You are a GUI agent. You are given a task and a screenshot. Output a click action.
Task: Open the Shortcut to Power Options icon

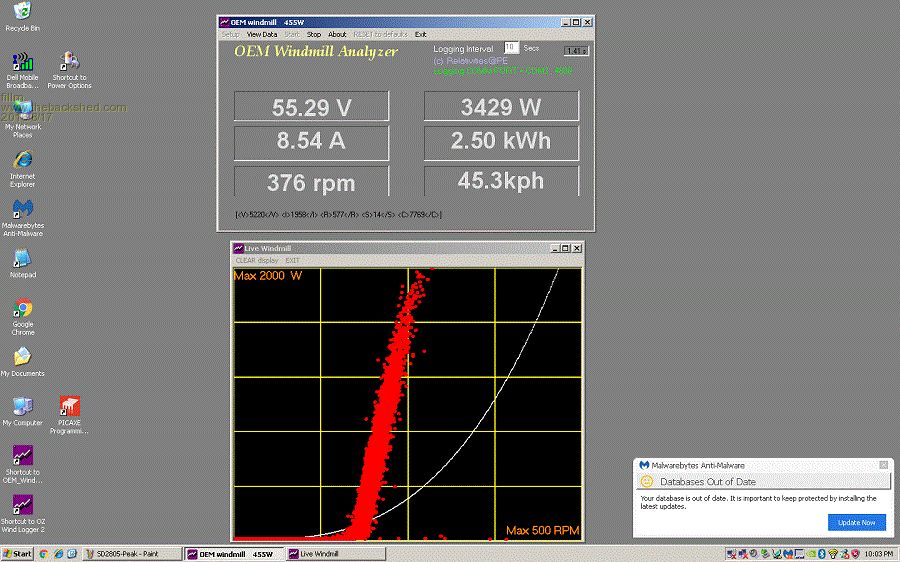coord(69,62)
